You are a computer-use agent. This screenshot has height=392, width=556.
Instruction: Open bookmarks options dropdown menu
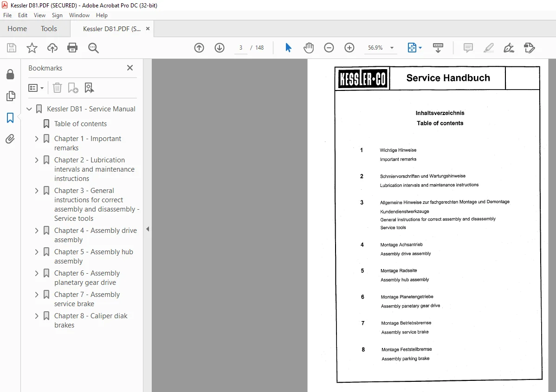click(x=36, y=88)
